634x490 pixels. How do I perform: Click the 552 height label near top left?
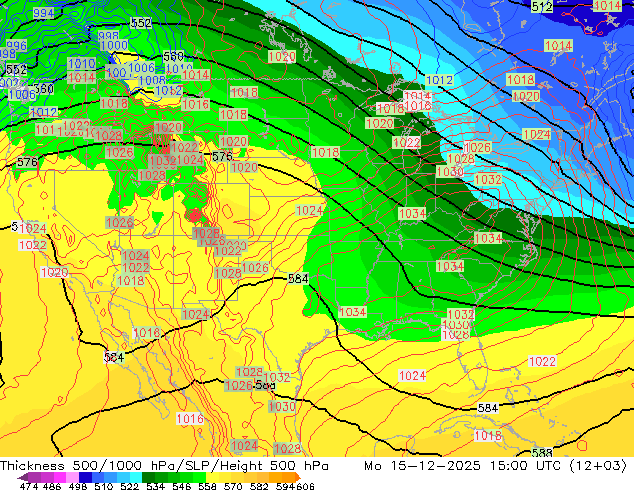click(x=142, y=23)
